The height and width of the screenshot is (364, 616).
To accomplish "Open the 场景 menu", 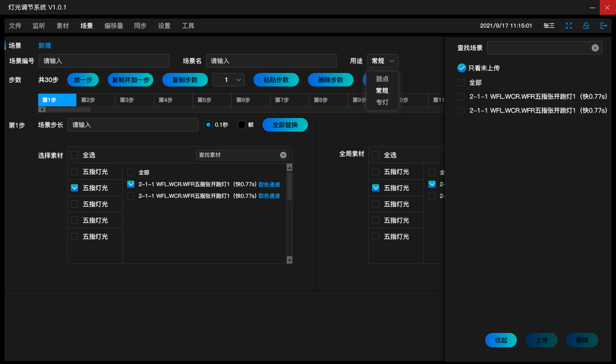I will point(87,26).
